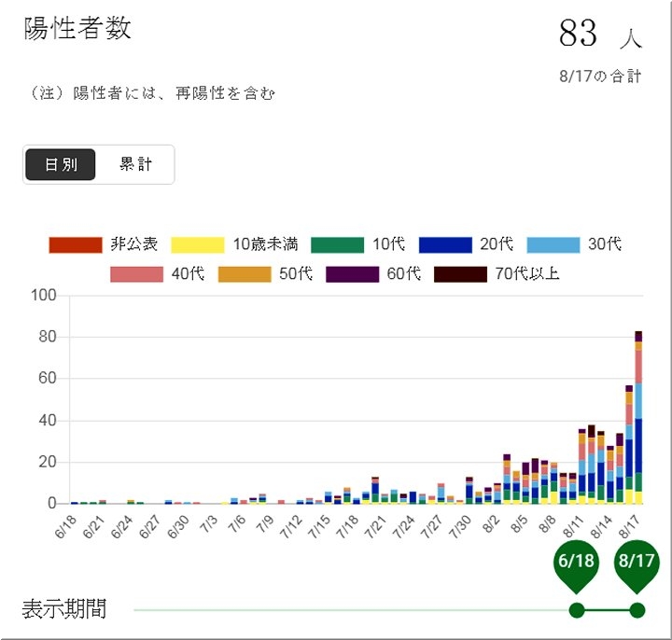The width and height of the screenshot is (672, 640).
Task: Click the 8/17 end date slider handle
Action: (x=637, y=610)
